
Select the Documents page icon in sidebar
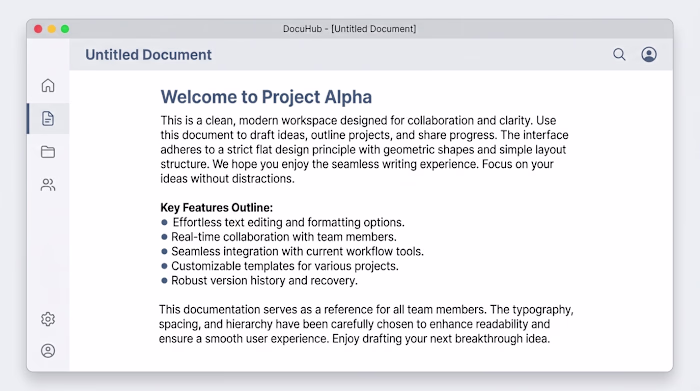pyautogui.click(x=48, y=119)
